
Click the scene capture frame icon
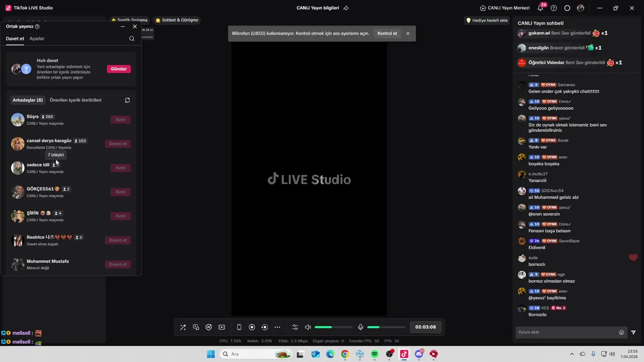click(x=222, y=327)
